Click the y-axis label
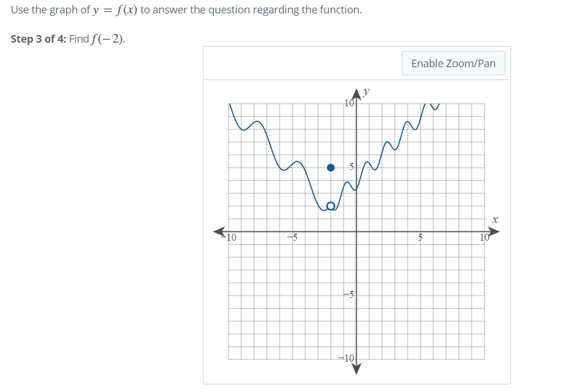Viewport: 583px width, 392px height. (x=365, y=91)
